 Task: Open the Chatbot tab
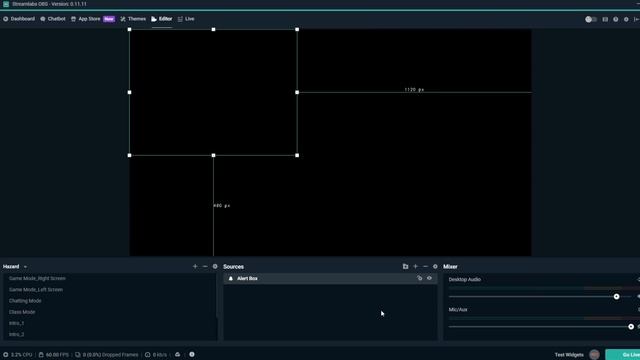pos(53,19)
